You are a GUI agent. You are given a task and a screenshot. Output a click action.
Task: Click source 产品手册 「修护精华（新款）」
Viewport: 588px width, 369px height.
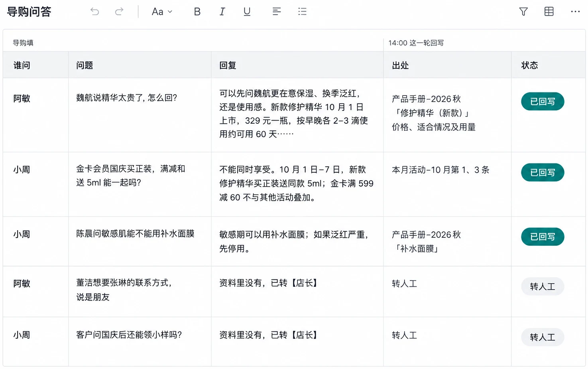(x=434, y=113)
